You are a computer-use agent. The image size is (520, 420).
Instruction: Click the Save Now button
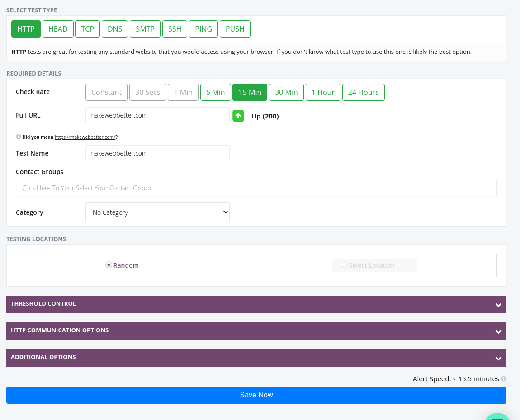256,395
